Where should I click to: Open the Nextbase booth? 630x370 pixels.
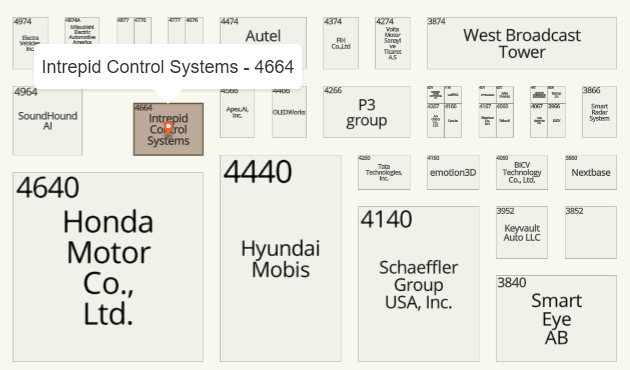pos(591,172)
